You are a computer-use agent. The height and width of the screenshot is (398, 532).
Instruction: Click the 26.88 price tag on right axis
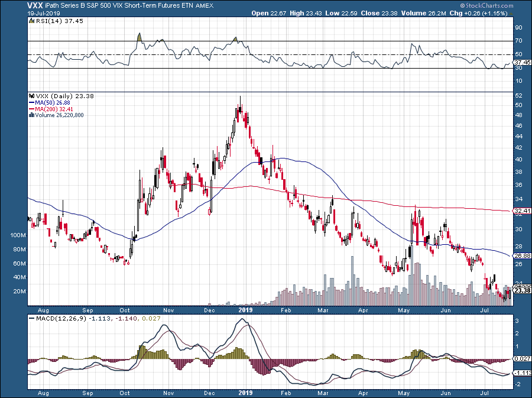523,255
